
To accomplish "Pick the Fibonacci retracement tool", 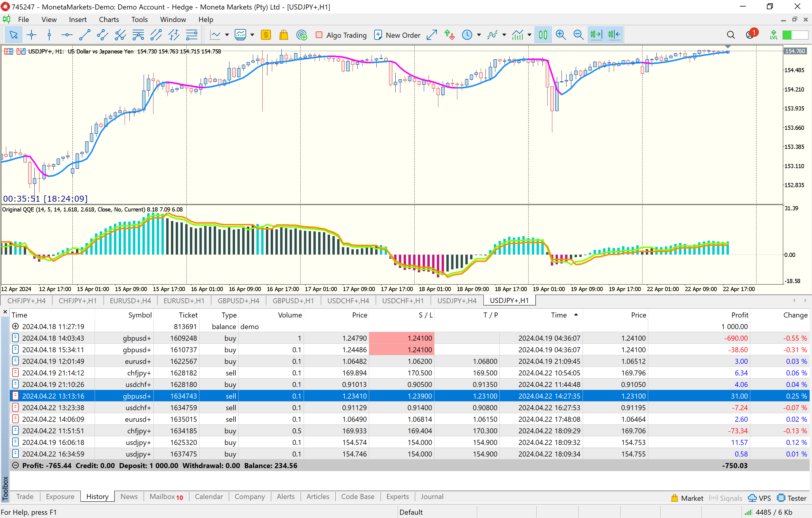I will [191, 35].
